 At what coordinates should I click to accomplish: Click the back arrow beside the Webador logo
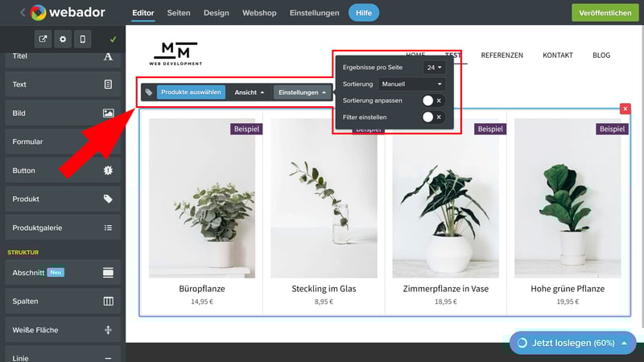(23, 13)
